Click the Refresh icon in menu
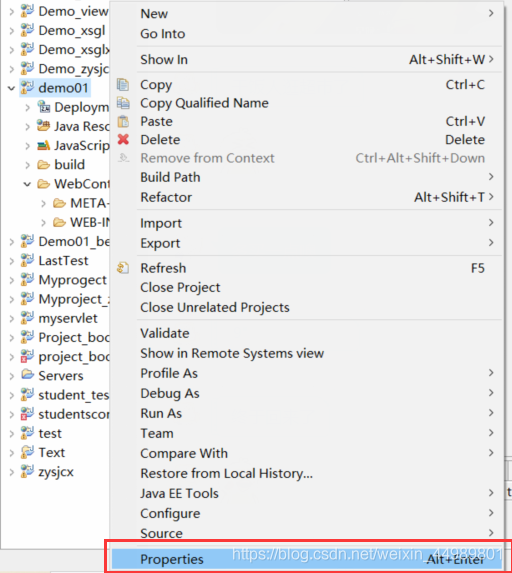This screenshot has height=573, width=512. (x=123, y=268)
